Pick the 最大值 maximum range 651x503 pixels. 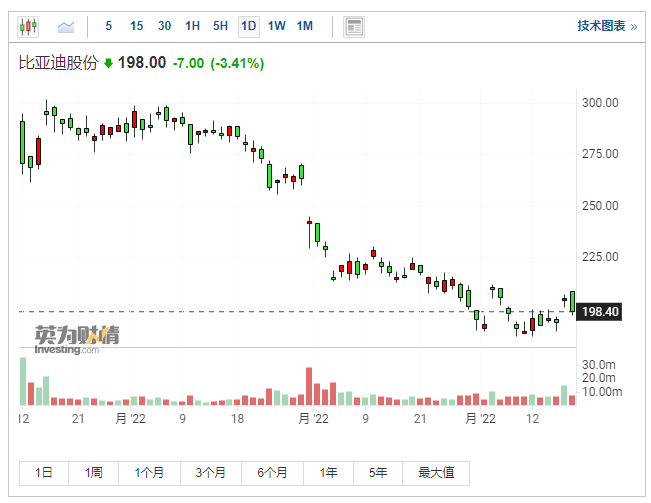click(x=436, y=473)
